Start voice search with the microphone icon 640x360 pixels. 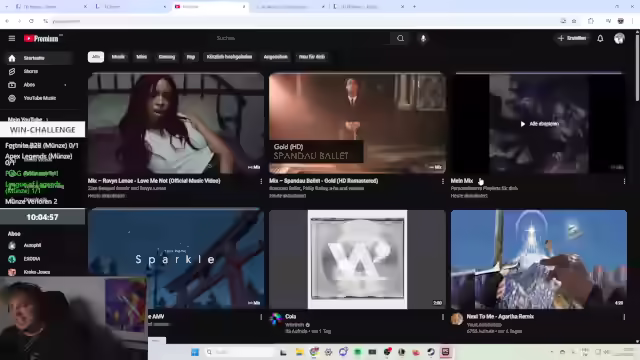coord(423,38)
